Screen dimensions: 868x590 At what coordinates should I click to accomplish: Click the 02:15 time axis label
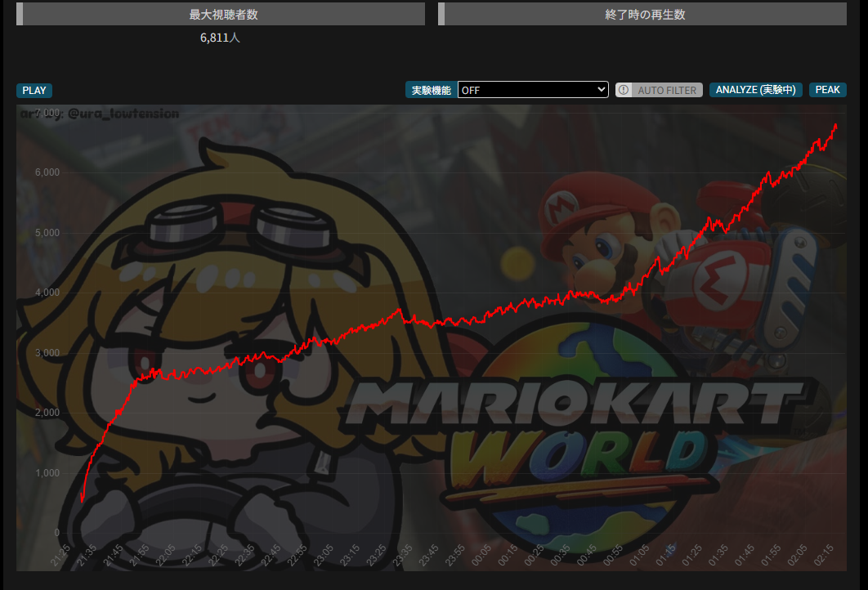tap(824, 555)
